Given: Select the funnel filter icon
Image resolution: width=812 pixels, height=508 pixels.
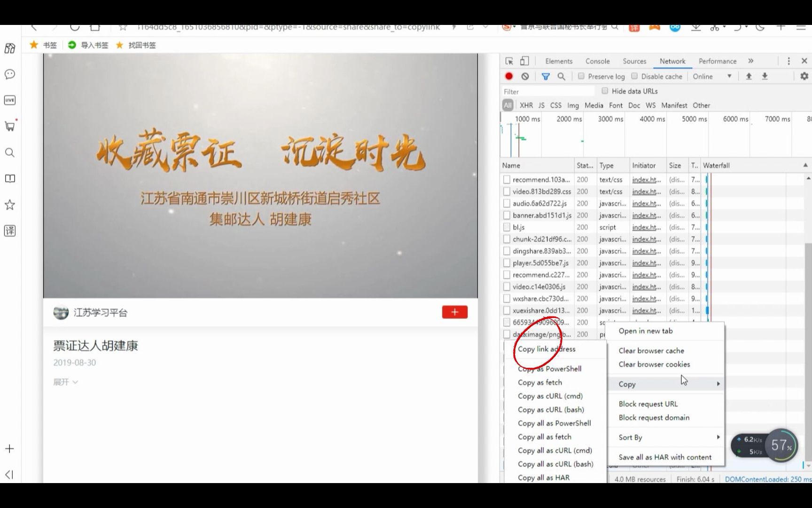Looking at the screenshot, I should coord(546,76).
